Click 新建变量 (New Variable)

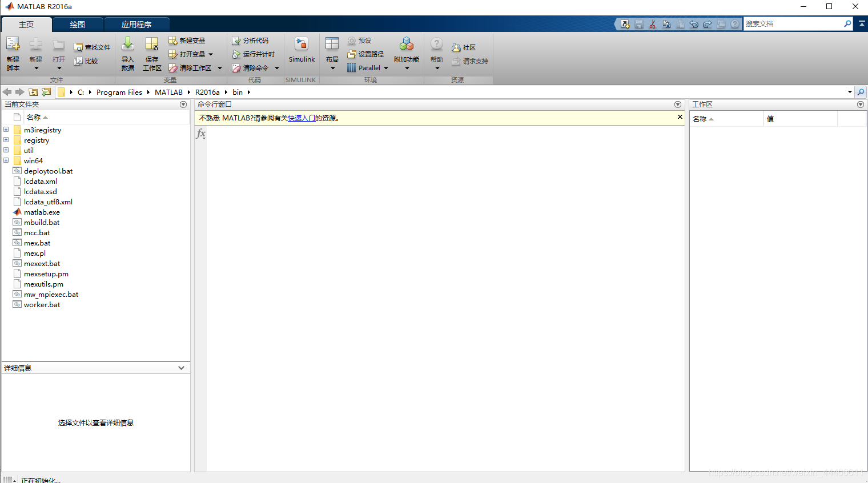tap(187, 41)
